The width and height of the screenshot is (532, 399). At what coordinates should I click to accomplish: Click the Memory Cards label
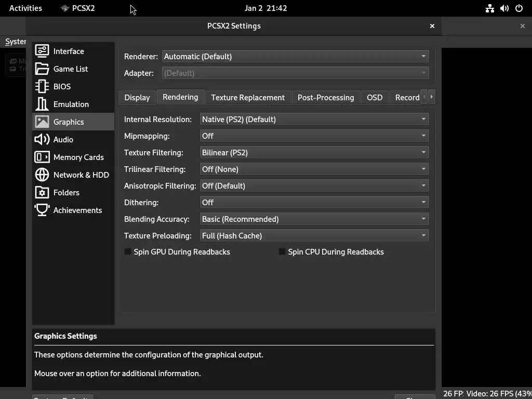pos(78,157)
